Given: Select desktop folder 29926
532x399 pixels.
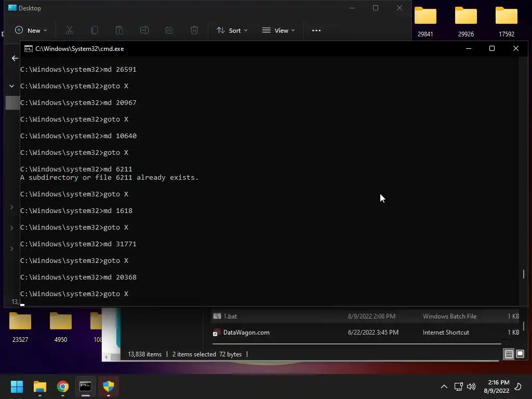Looking at the screenshot, I should click(x=466, y=22).
